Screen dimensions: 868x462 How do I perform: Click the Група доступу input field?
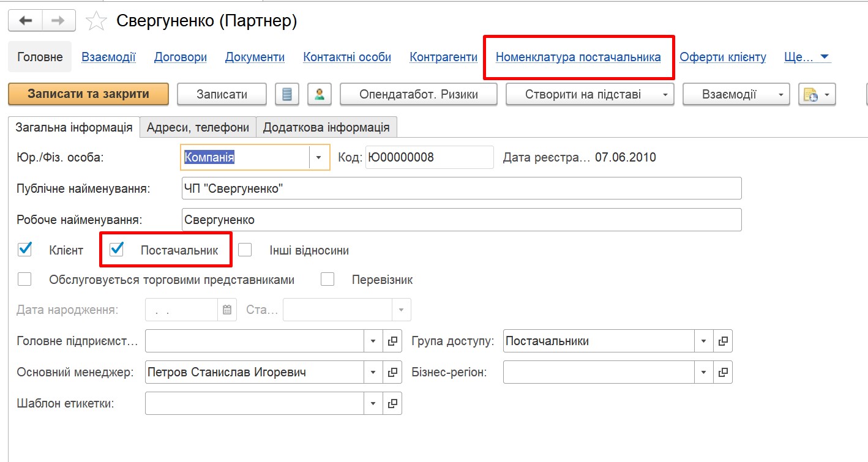[599, 341]
